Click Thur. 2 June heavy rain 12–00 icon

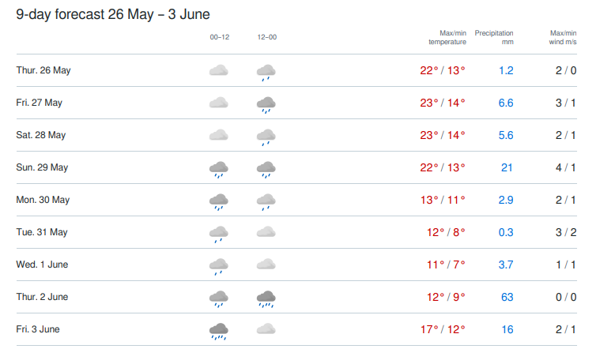pos(266,299)
